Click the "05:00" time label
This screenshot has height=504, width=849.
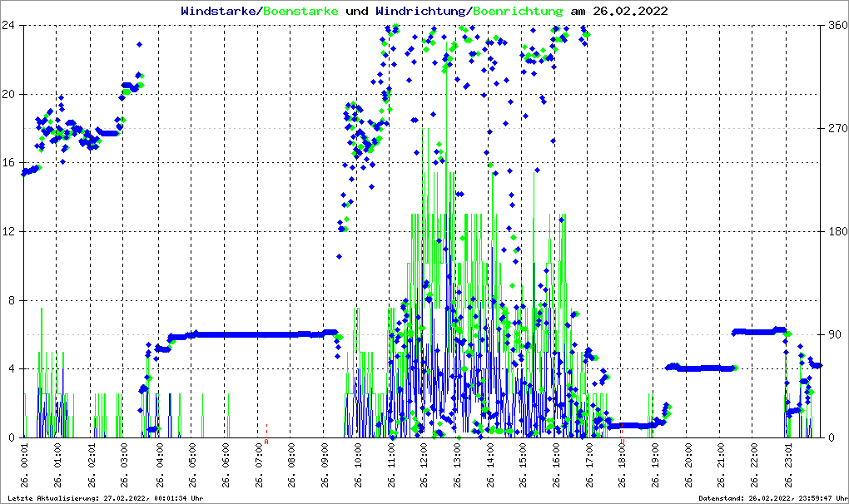click(x=192, y=457)
